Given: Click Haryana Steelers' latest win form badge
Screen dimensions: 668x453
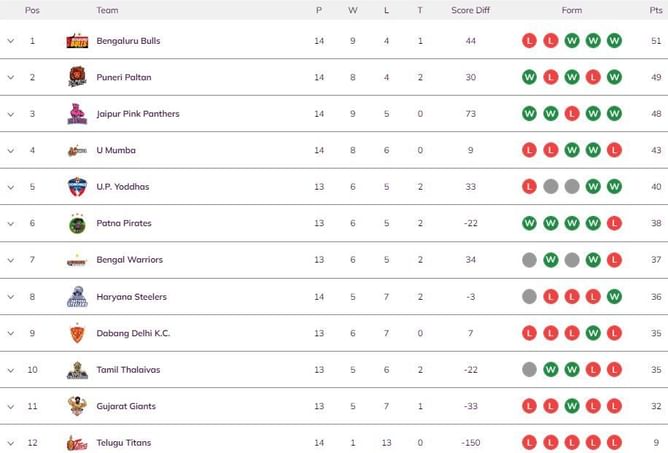Looking at the screenshot, I should 614,297.
